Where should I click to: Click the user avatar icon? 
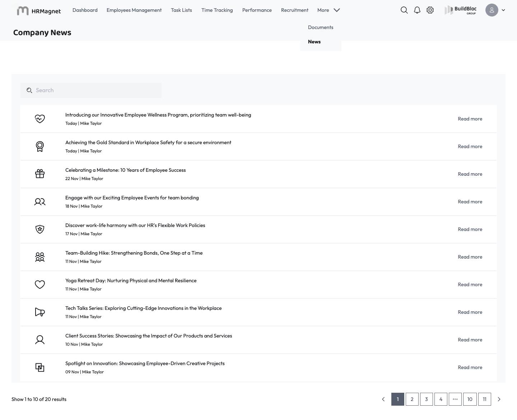point(492,10)
